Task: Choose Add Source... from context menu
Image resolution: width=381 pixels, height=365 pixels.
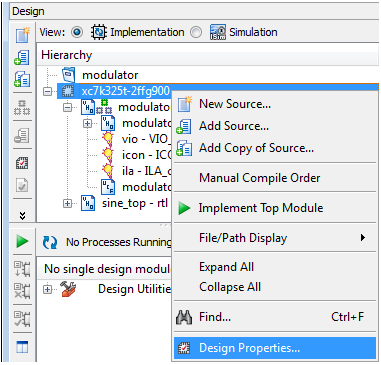Action: [275, 126]
